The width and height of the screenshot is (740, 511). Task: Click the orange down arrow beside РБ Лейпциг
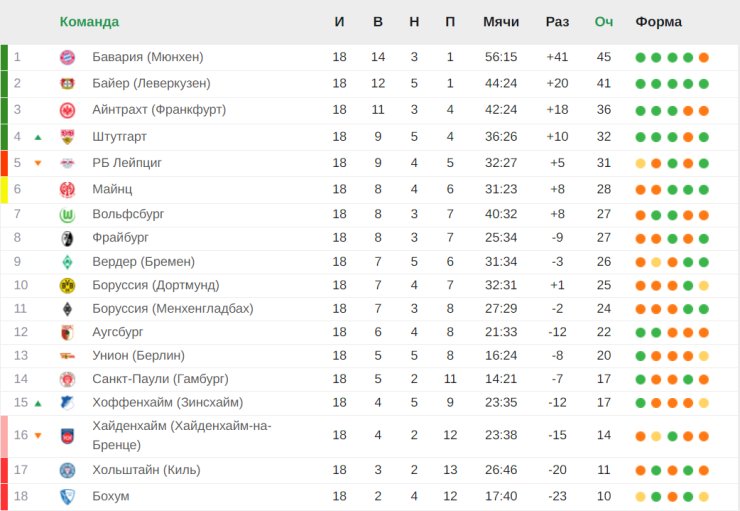pyautogui.click(x=38, y=163)
